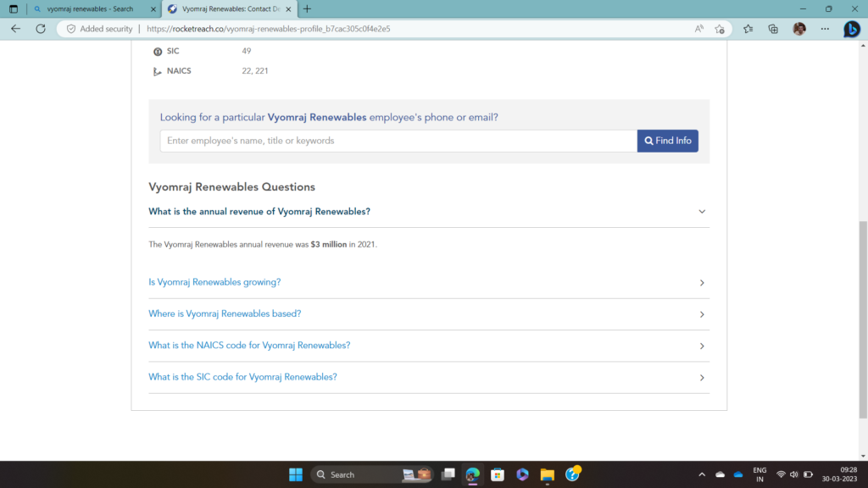The width and height of the screenshot is (868, 488).
Task: Click the NAICS value 22, 221
Action: tap(254, 71)
